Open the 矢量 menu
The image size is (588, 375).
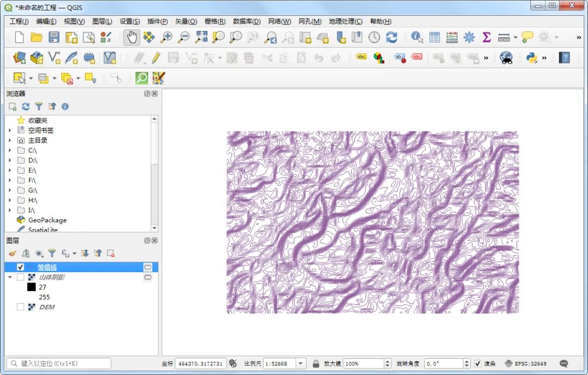tap(186, 21)
